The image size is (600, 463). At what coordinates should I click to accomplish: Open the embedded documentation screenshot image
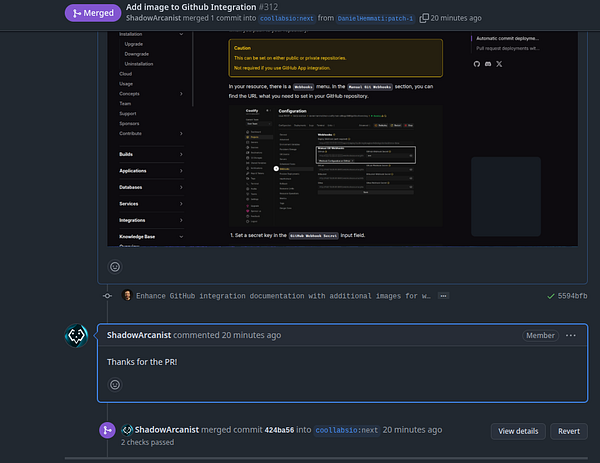[x=342, y=139]
